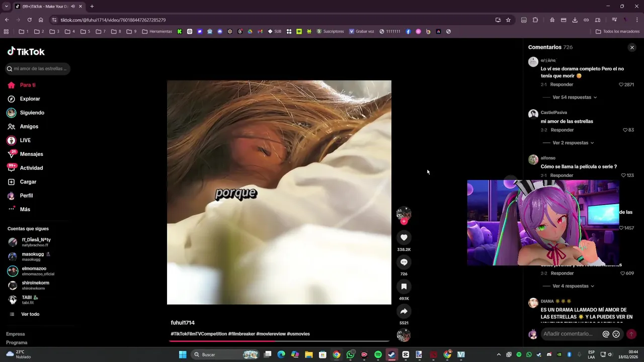Click Ver todo followed accounts
The image size is (644, 362).
coord(30,314)
